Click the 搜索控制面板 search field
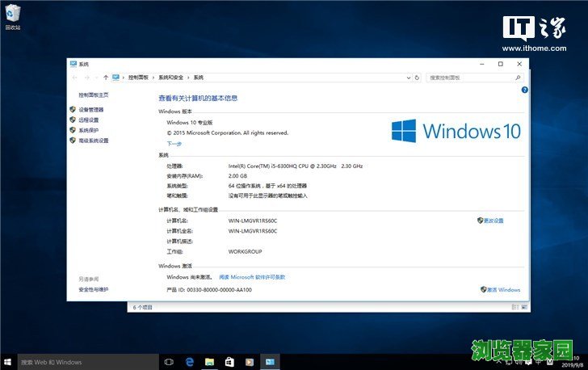The height and width of the screenshot is (370, 588). tap(472, 78)
